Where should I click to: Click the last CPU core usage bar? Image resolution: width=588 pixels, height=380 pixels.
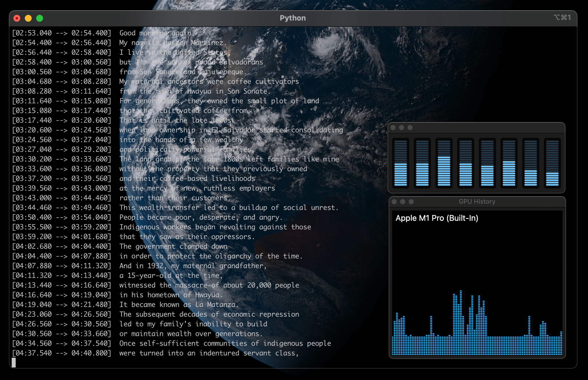(x=552, y=163)
